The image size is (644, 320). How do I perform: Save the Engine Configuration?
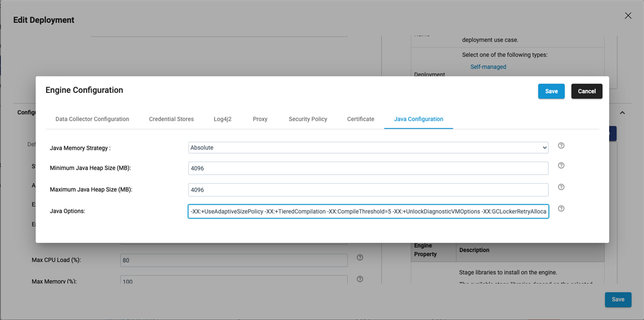click(551, 91)
